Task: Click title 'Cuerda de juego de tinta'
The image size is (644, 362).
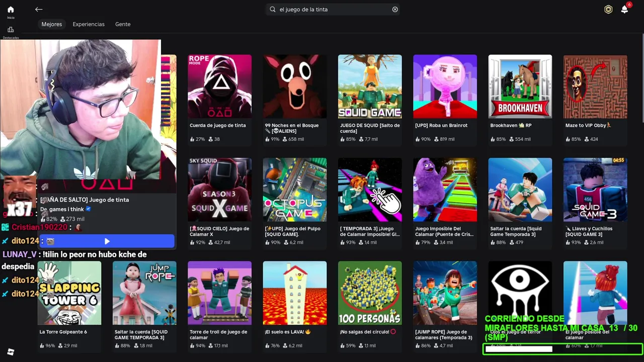Action: tap(218, 126)
